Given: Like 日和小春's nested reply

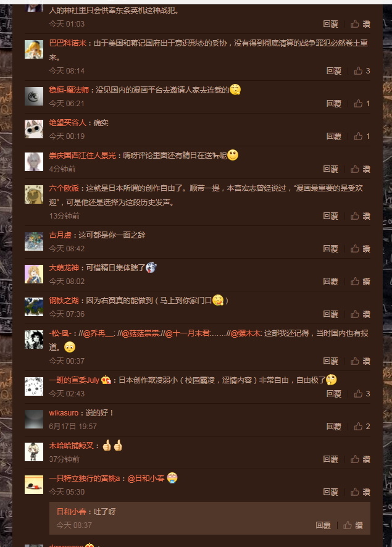Looking at the screenshot, I should 353,525.
